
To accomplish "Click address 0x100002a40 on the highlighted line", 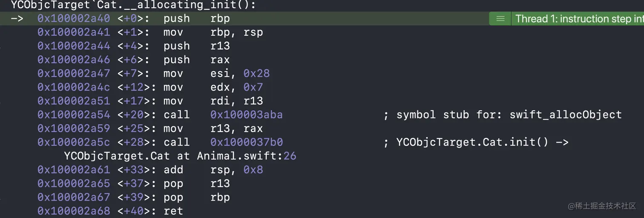I will tap(74, 19).
